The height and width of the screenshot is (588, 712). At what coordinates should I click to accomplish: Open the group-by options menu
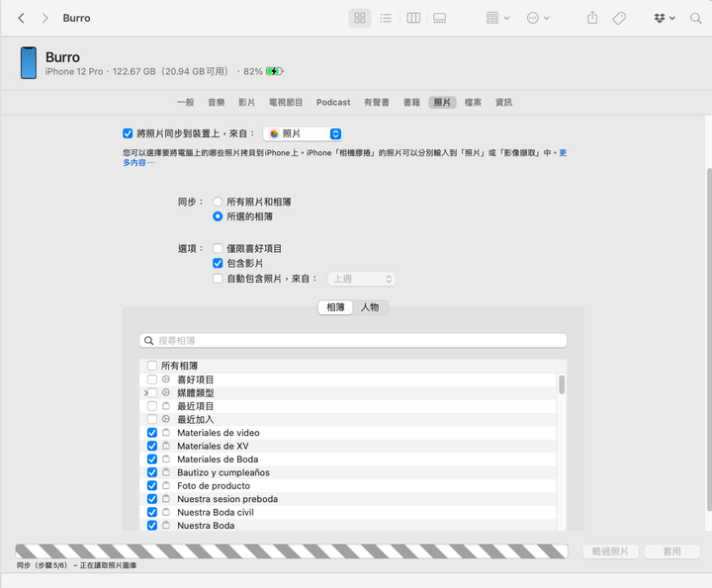(497, 18)
